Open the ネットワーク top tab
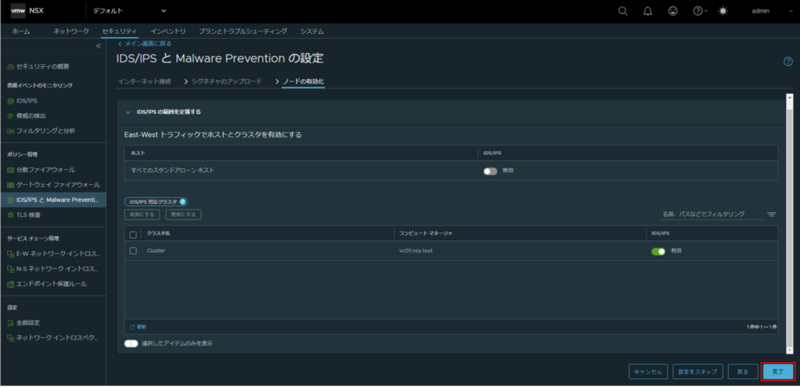800x387 pixels. click(x=71, y=31)
